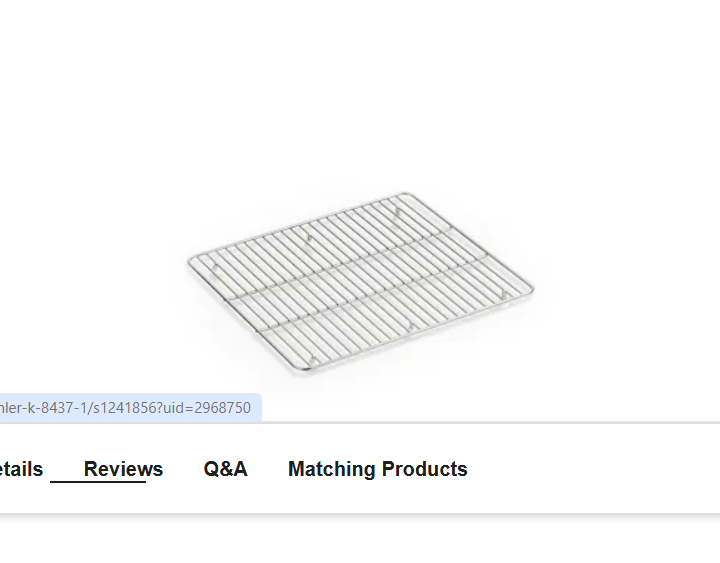Click the sink rack product image
The width and height of the screenshot is (720, 563).
(360, 282)
